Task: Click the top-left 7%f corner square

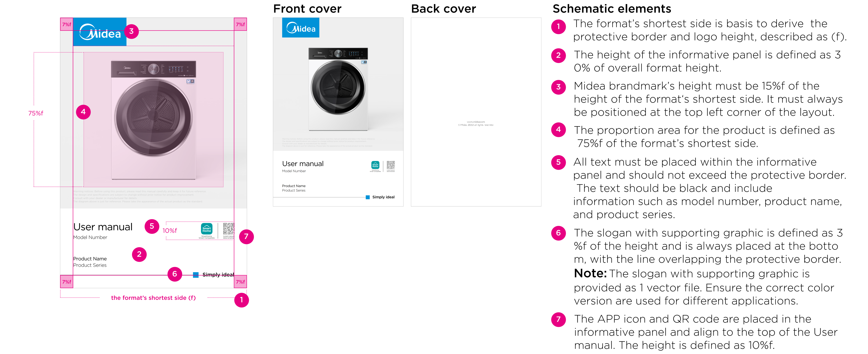Action: (67, 24)
